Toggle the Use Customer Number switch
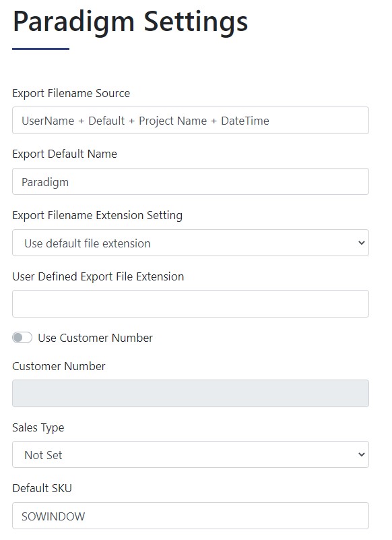Viewport: 392px width, 540px height. point(22,338)
